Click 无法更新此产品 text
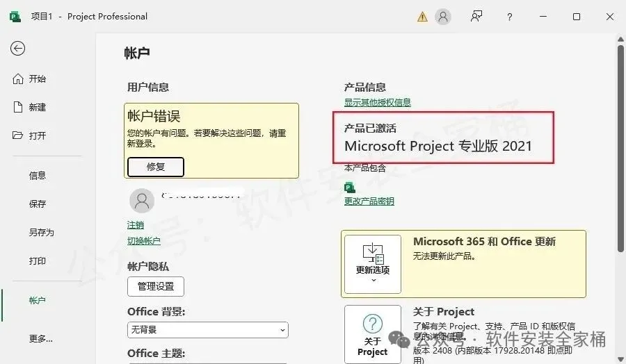 pyautogui.click(x=444, y=256)
